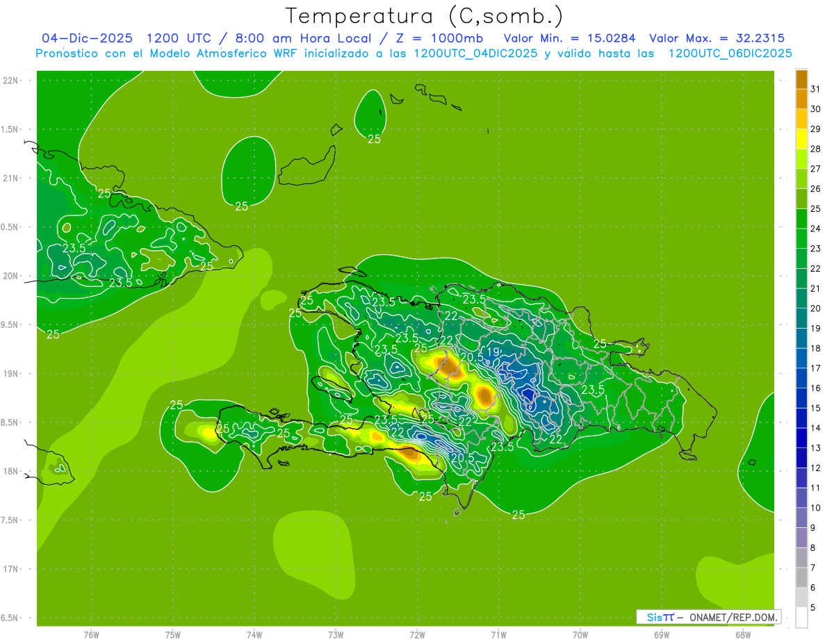Click the legend scale label "31"
The height and width of the screenshot is (644, 834).
[815, 89]
